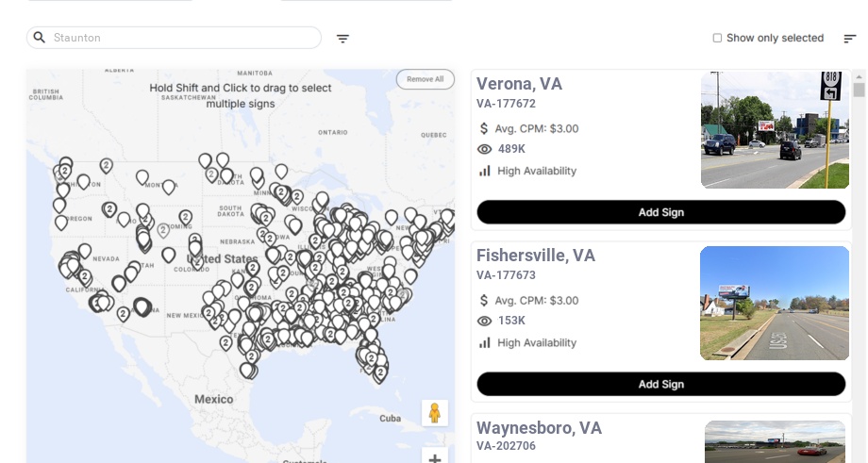Add the Fishersville, VA sign
868x463 pixels.
(x=660, y=384)
